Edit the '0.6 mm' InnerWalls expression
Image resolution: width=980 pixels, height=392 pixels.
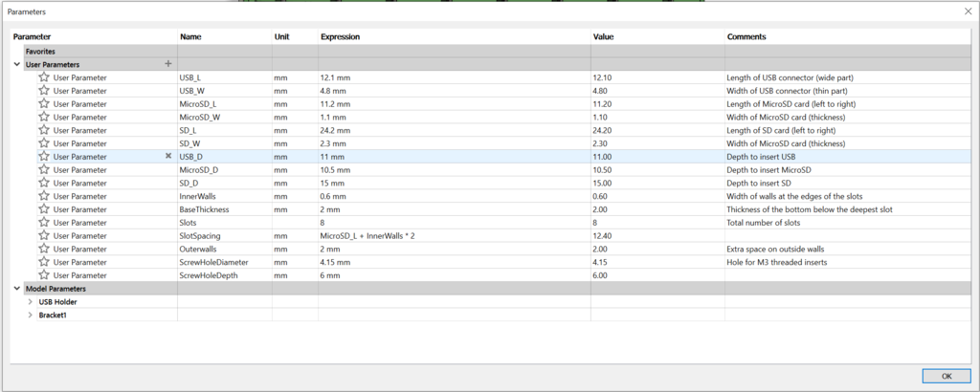[455, 196]
